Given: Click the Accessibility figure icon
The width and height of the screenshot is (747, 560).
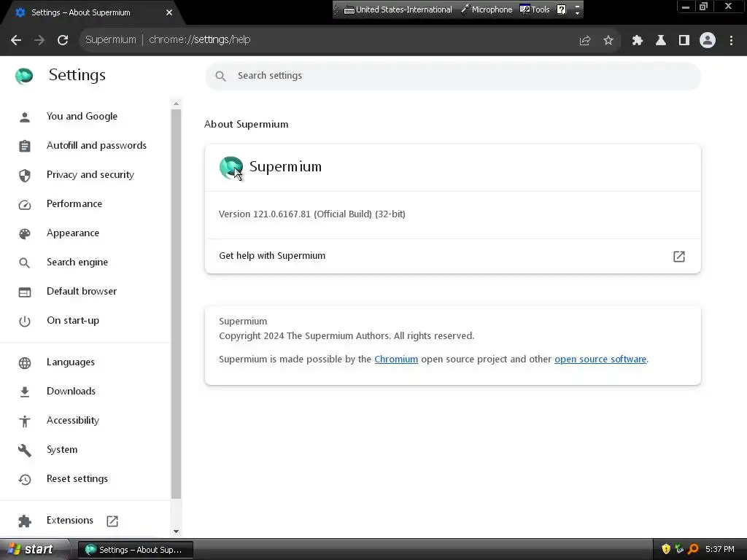Looking at the screenshot, I should coord(25,421).
